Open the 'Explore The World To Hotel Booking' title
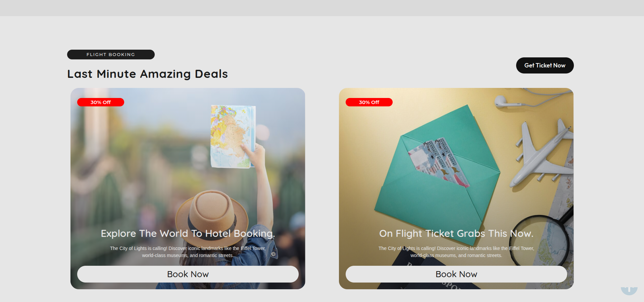644x302 pixels. pos(188,234)
